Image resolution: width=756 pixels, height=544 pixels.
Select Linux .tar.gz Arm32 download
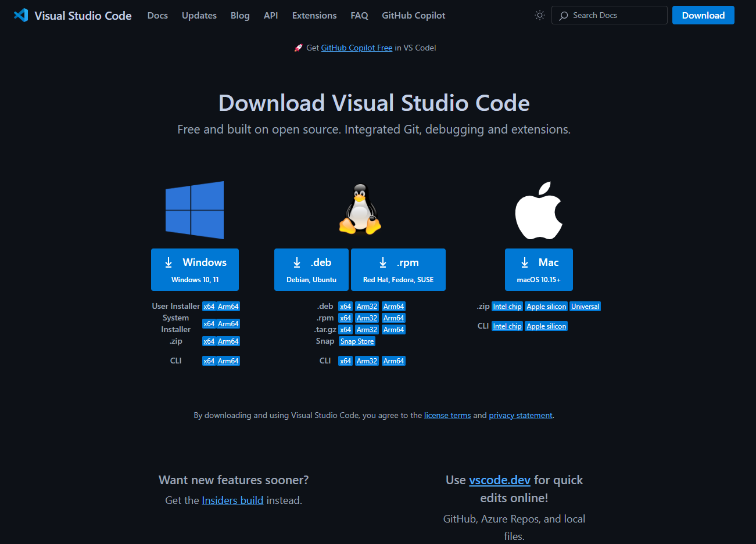coord(367,330)
